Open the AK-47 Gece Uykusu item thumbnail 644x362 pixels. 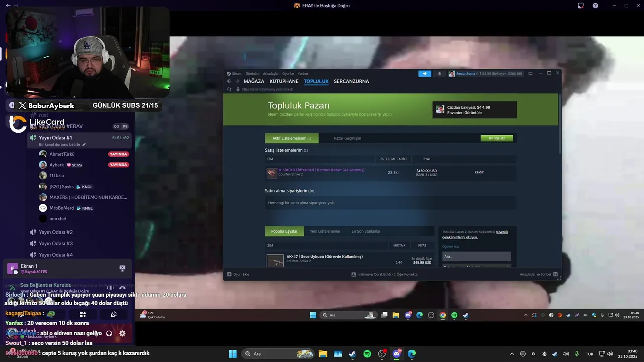pyautogui.click(x=275, y=261)
